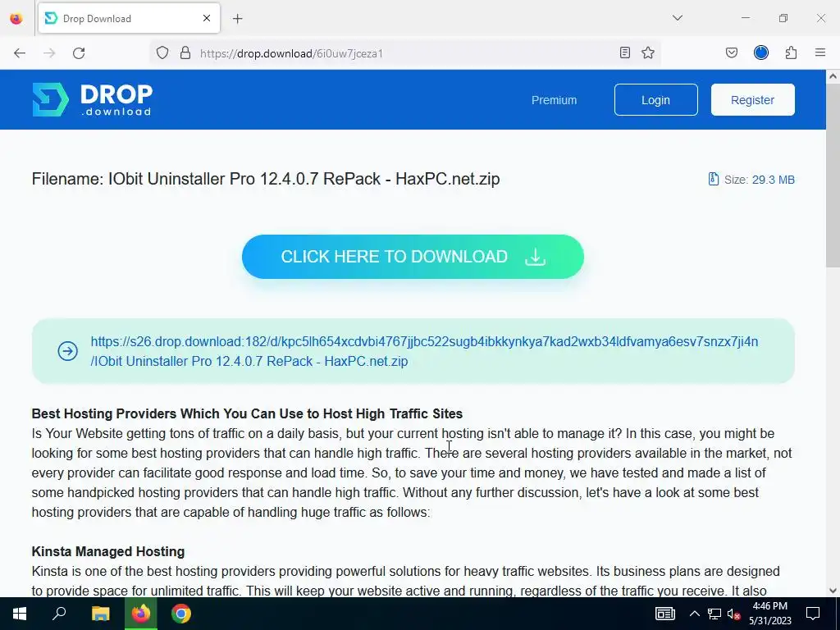
Task: Open the Save to Pocket icon
Action: tap(731, 52)
